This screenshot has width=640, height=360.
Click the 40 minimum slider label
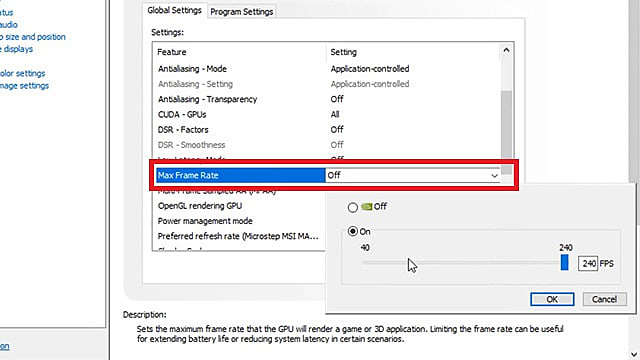pyautogui.click(x=365, y=248)
